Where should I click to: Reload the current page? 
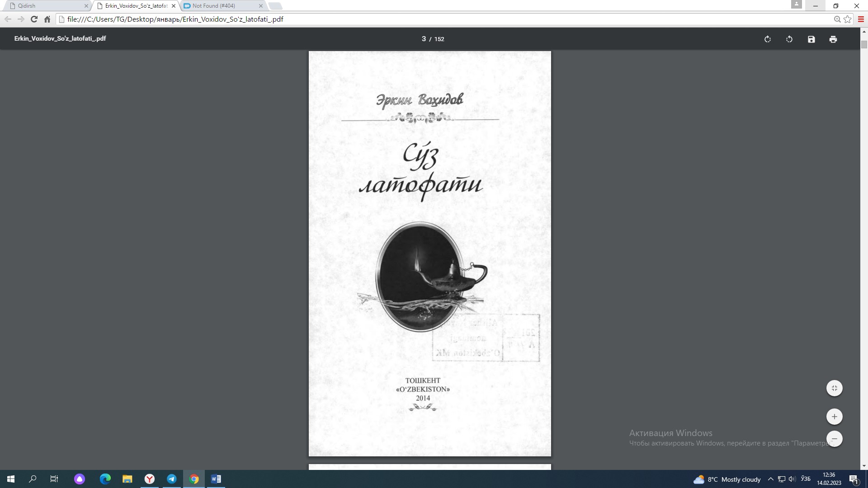34,19
